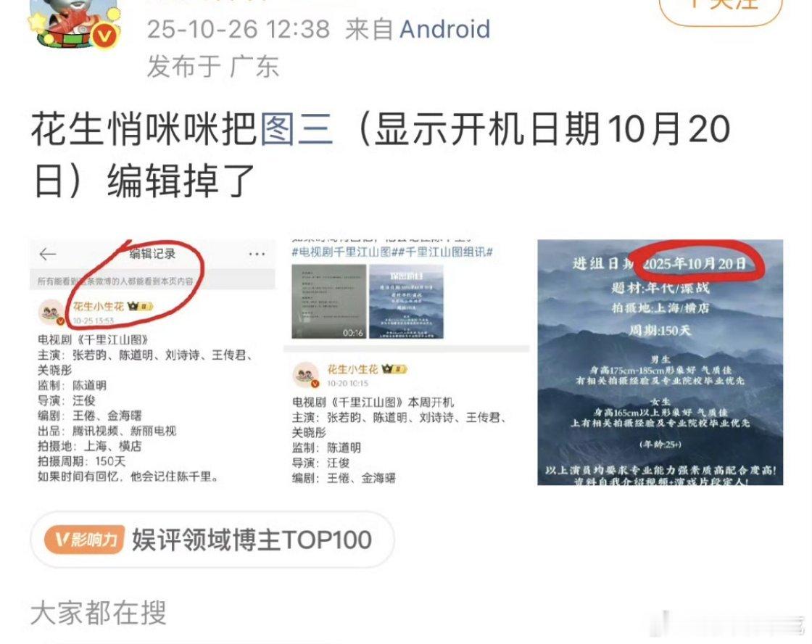Tap the 00:16 video thumbnail
The height and width of the screenshot is (644, 812).
tap(329, 302)
